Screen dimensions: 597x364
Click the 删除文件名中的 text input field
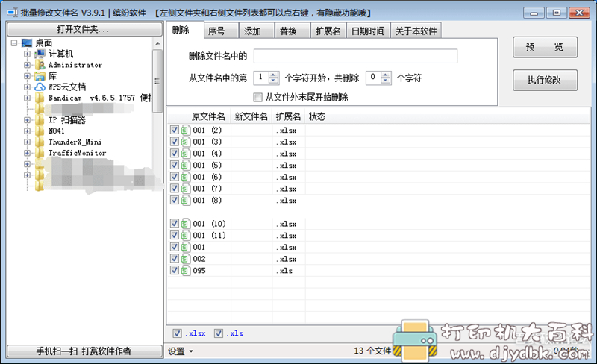click(356, 57)
